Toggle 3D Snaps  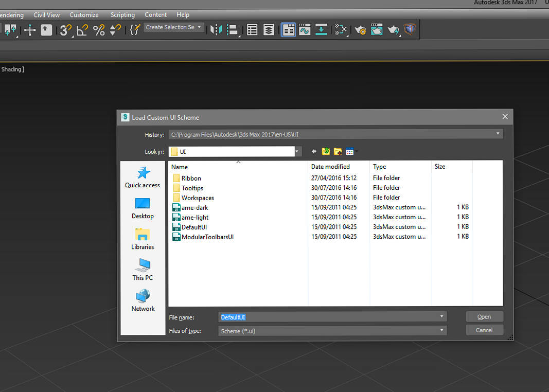[x=65, y=30]
